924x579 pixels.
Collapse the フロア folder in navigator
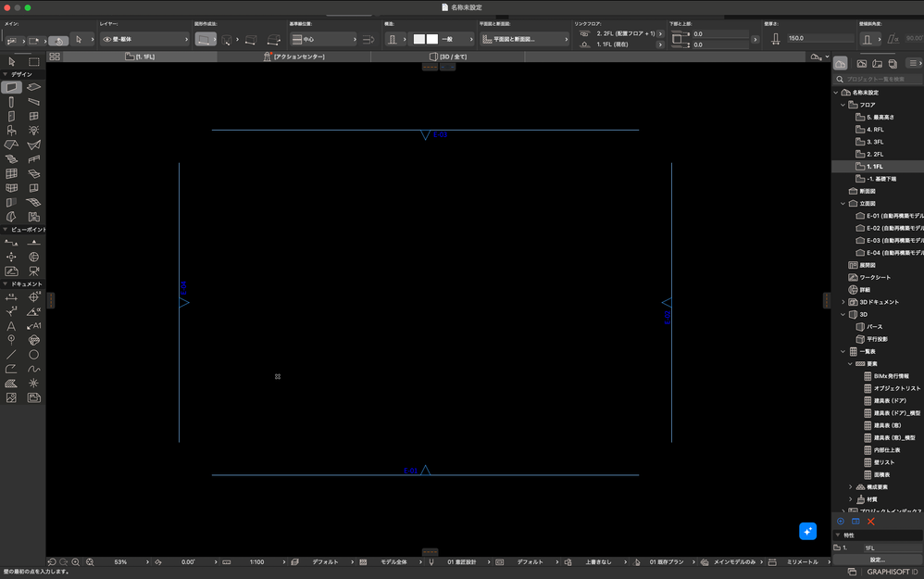[x=843, y=105]
